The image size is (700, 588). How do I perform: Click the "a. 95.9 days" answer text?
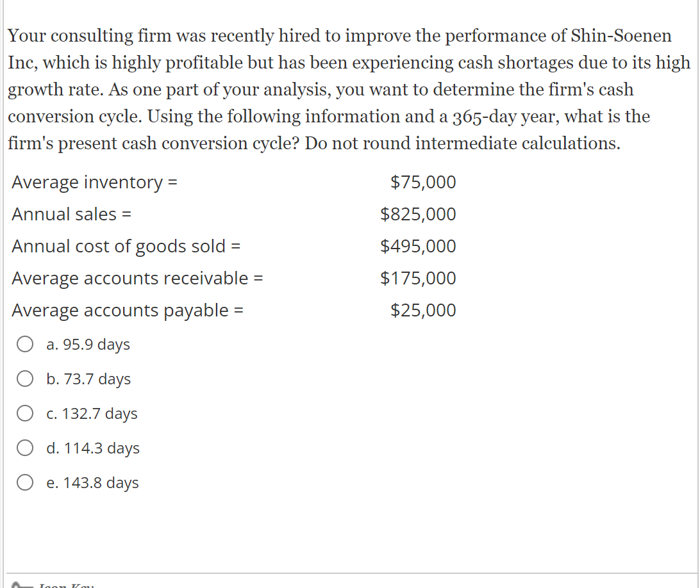point(88,345)
